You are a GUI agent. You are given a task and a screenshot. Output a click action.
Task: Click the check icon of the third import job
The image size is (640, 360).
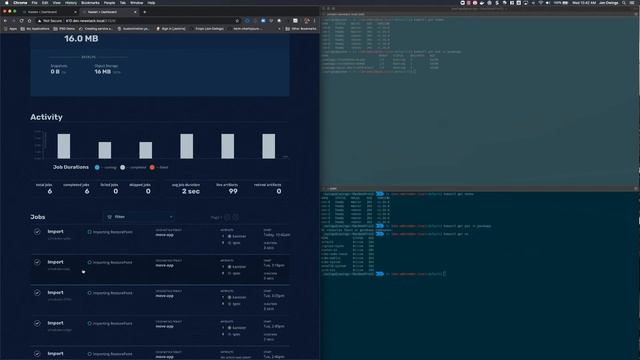click(x=37, y=293)
